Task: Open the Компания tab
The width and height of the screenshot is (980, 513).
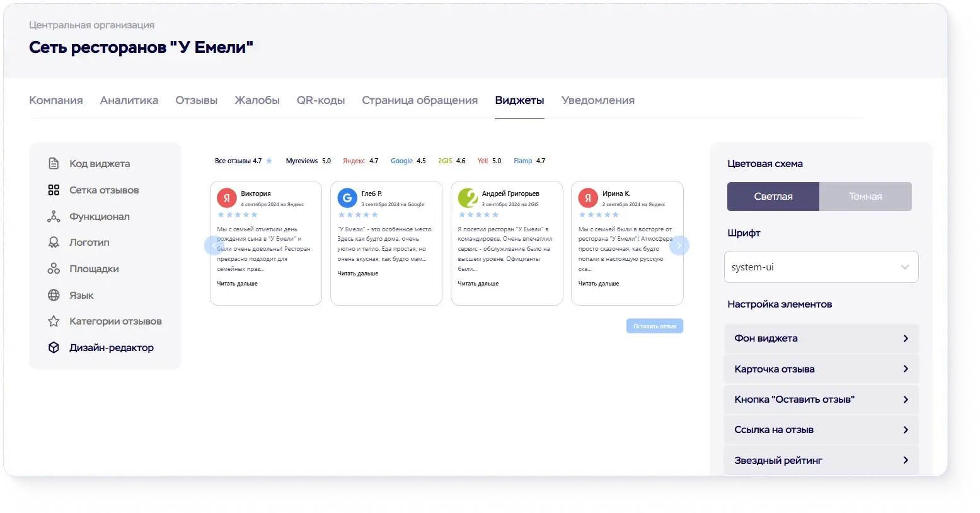Action: click(56, 100)
